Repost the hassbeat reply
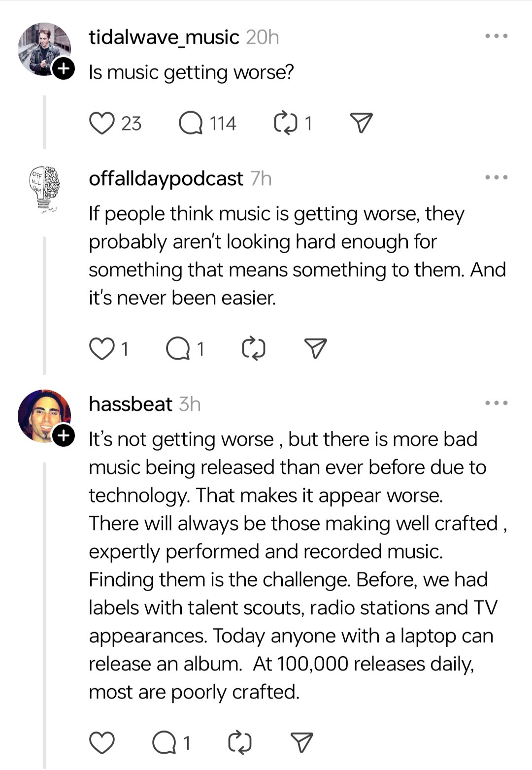This screenshot has width=532, height=770. (240, 742)
